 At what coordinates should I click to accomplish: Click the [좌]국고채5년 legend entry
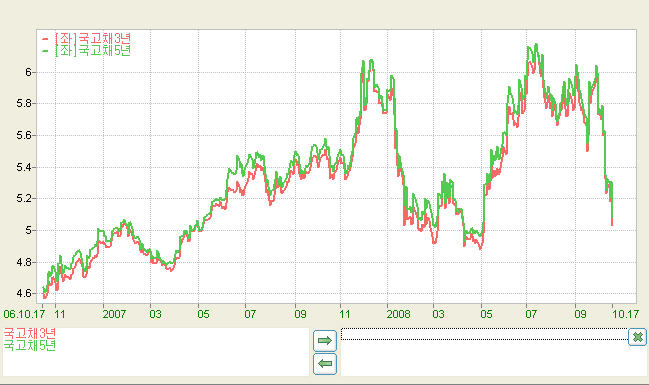(87, 50)
